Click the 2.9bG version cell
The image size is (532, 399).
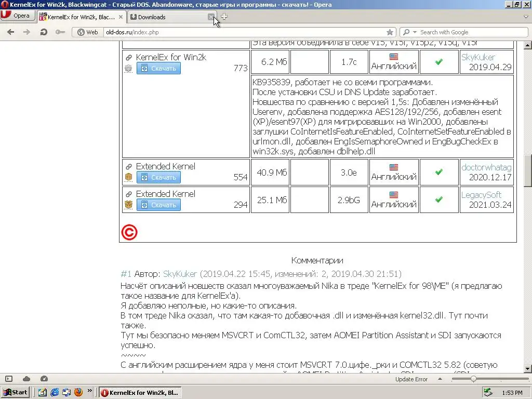(349, 200)
